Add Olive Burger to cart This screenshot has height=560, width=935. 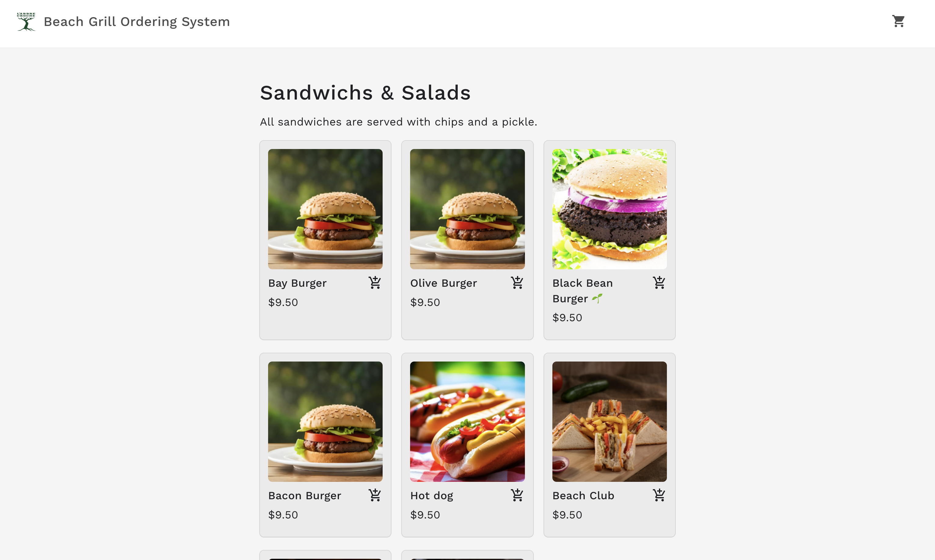click(x=517, y=283)
